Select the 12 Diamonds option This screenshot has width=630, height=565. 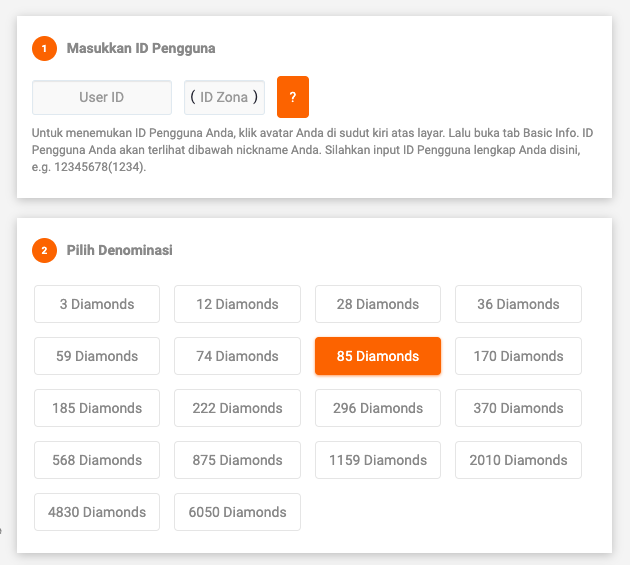pyautogui.click(x=237, y=304)
